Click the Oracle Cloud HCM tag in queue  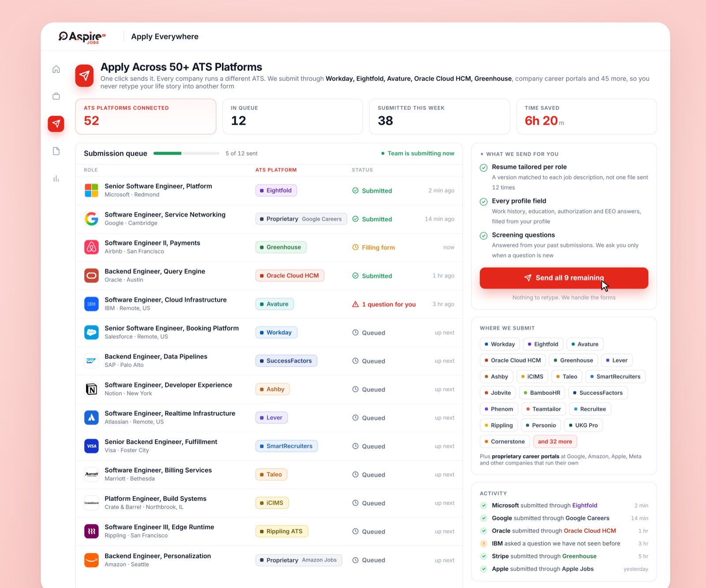coord(290,276)
